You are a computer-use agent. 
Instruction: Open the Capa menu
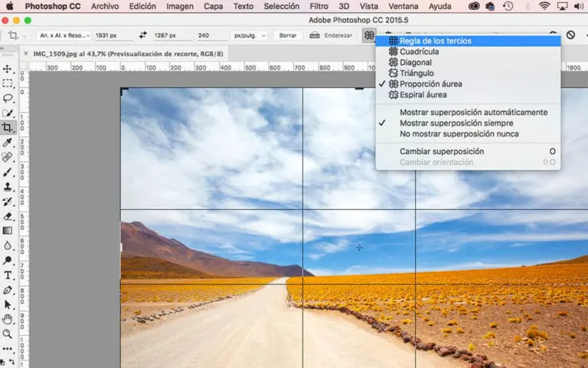214,6
